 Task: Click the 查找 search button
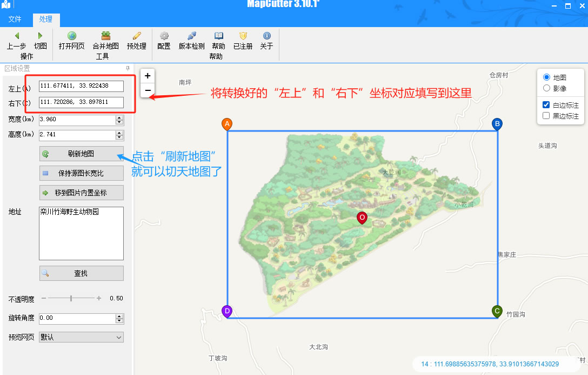(82, 273)
